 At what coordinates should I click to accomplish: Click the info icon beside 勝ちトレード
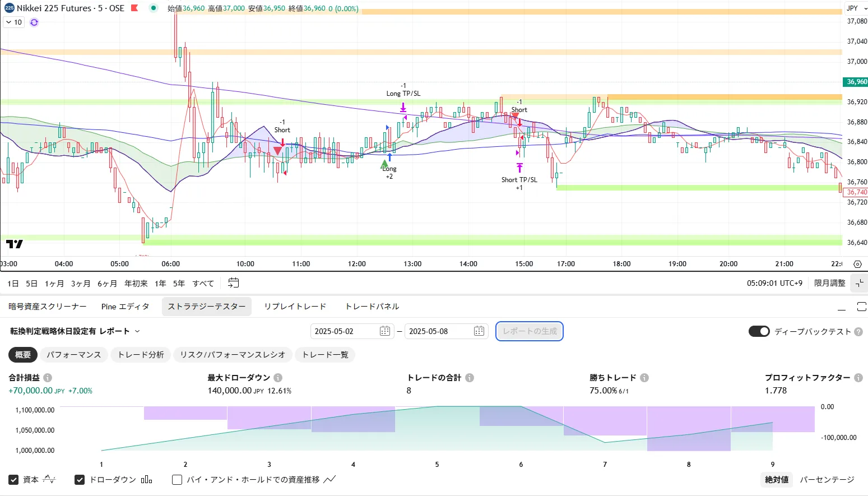pos(644,378)
